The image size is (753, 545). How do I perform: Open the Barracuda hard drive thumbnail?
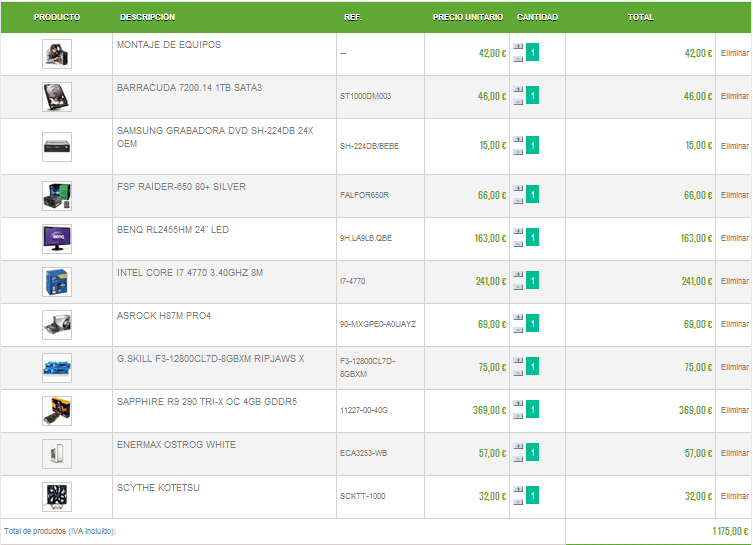pos(57,97)
